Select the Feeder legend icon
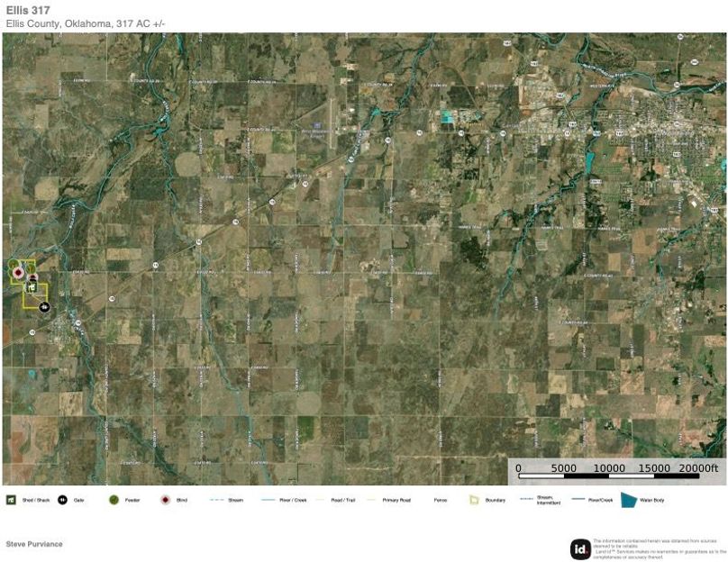The height and width of the screenshot is (562, 728). click(x=114, y=499)
